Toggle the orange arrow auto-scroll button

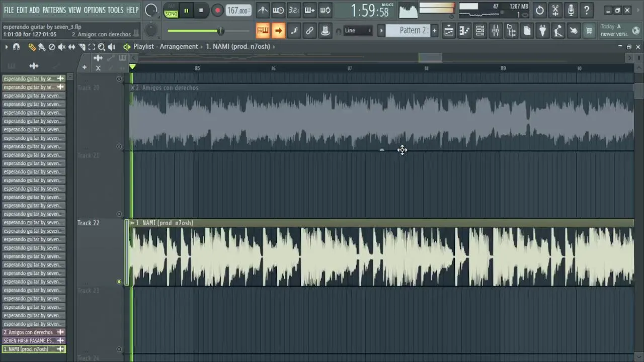click(278, 31)
